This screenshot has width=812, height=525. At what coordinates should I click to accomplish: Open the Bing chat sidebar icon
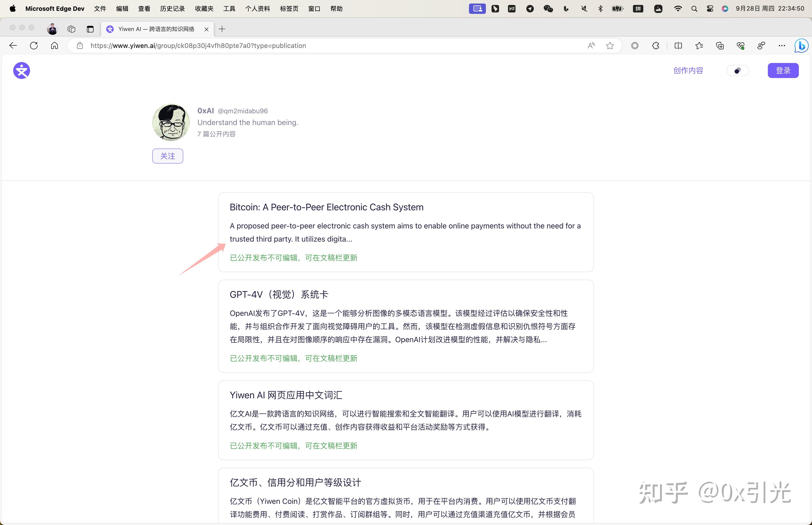pos(801,46)
